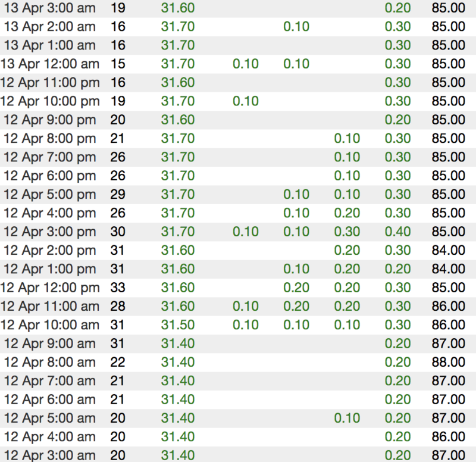Select the value 30 in the 3:00 pm row

tap(118, 232)
